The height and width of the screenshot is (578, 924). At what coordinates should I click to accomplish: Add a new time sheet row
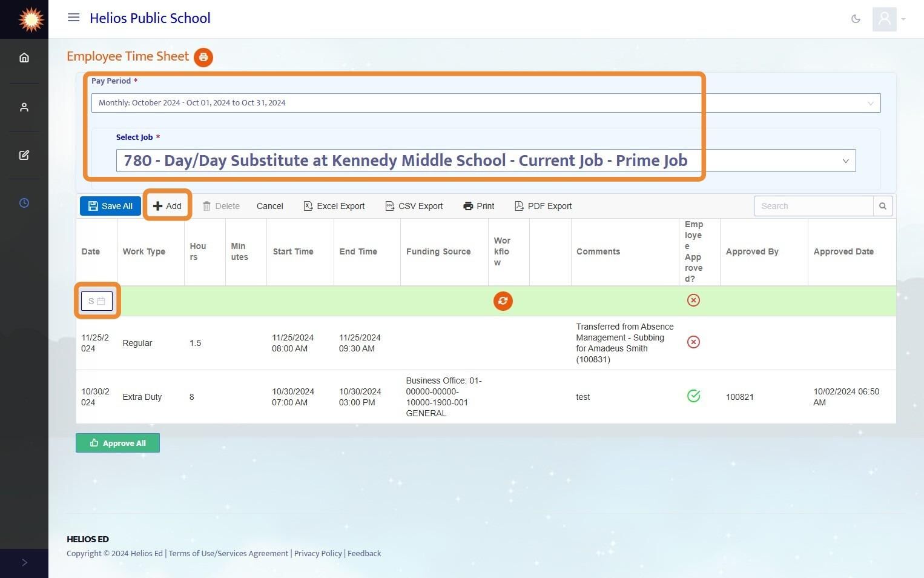click(x=167, y=206)
